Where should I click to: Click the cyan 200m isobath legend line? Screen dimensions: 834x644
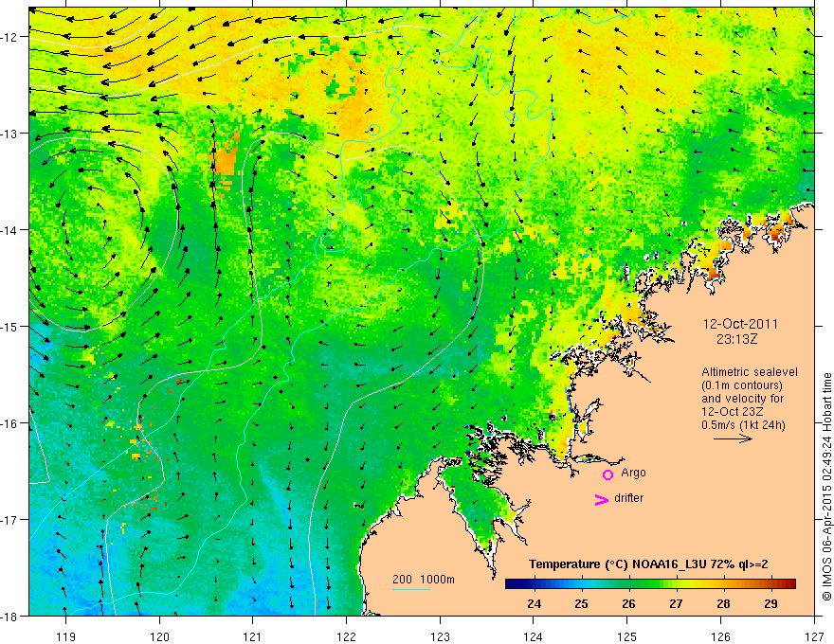click(411, 589)
